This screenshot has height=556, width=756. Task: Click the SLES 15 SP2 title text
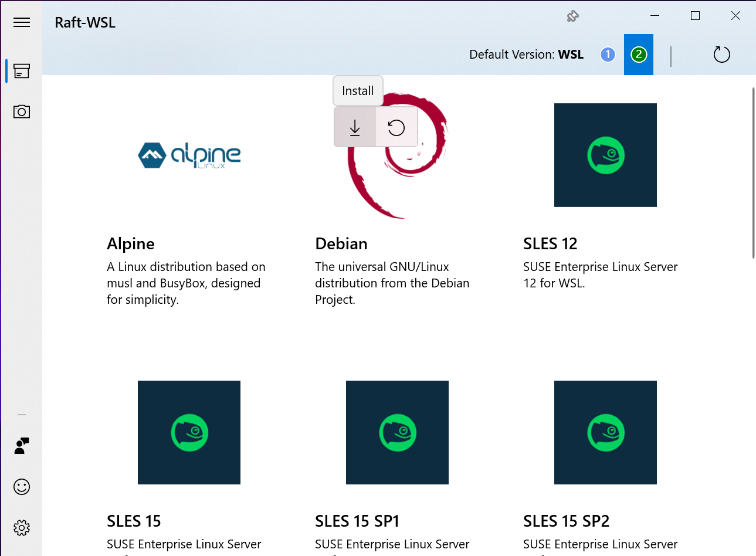pyautogui.click(x=566, y=521)
